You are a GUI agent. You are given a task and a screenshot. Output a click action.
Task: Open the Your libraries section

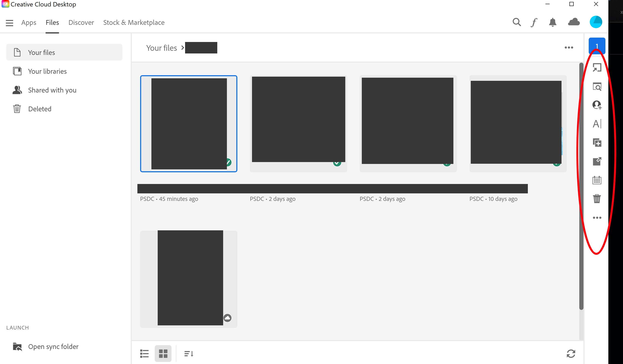47,71
